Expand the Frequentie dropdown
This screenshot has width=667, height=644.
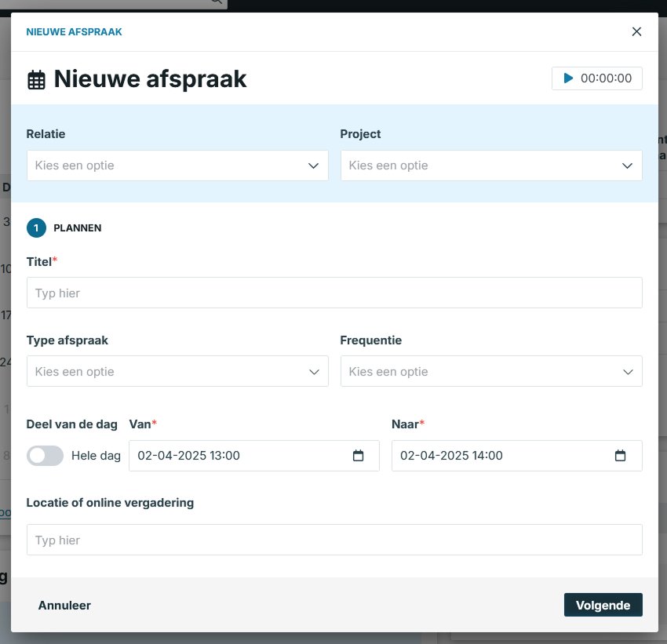coord(491,371)
